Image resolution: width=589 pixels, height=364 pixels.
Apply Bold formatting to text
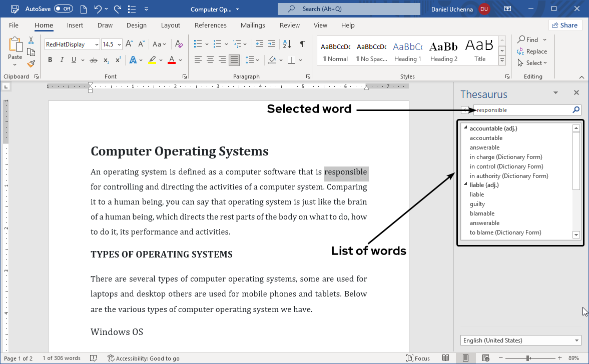(50, 60)
